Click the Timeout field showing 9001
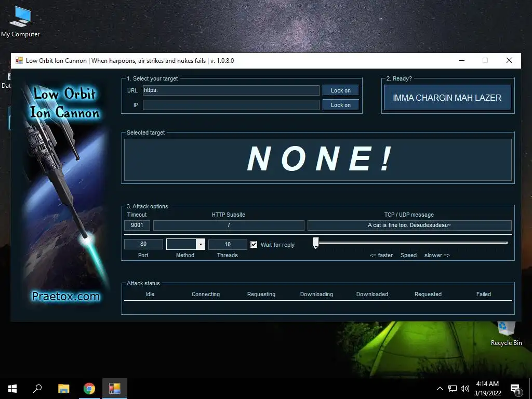Image resolution: width=532 pixels, height=399 pixels. pos(137,225)
